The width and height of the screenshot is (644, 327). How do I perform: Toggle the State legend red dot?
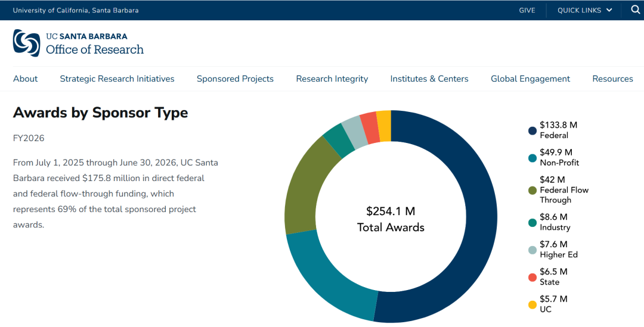[532, 278]
